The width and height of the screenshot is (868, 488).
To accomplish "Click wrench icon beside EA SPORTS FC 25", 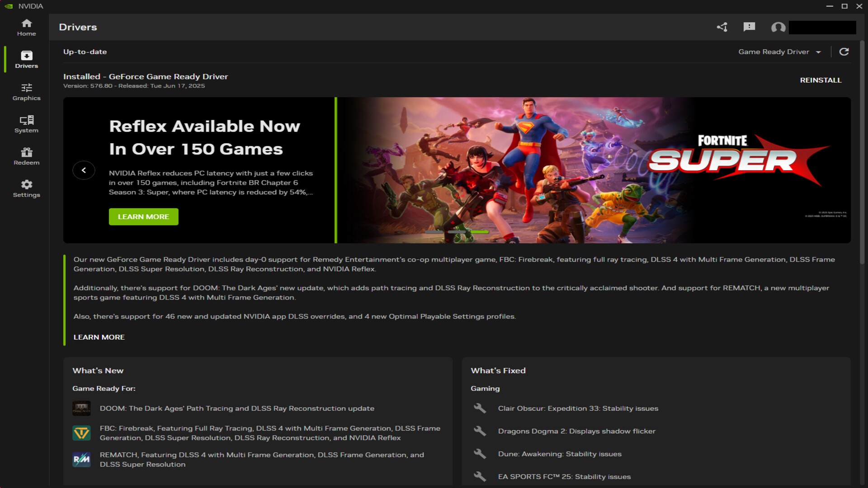I will point(480,476).
